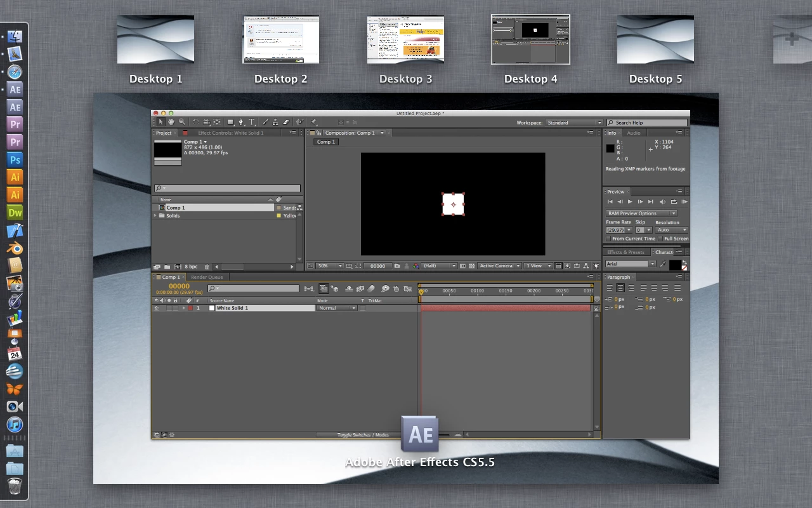
Task: Open the Character panel eyedropper
Action: pyautogui.click(x=663, y=264)
